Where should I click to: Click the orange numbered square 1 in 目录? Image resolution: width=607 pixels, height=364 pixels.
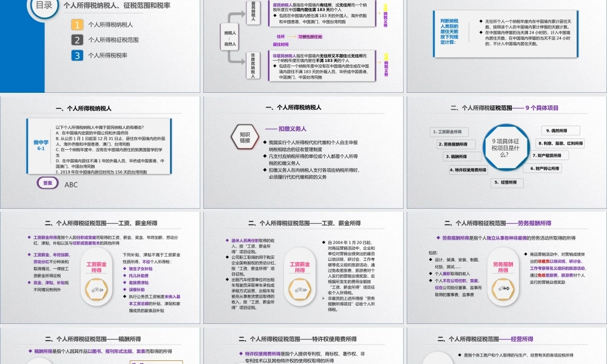(77, 25)
